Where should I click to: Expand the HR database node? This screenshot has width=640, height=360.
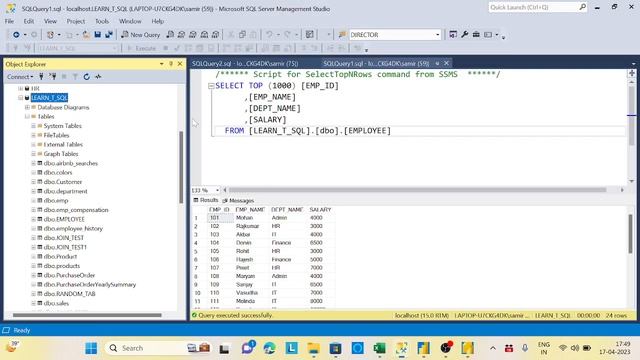[x=20, y=88]
